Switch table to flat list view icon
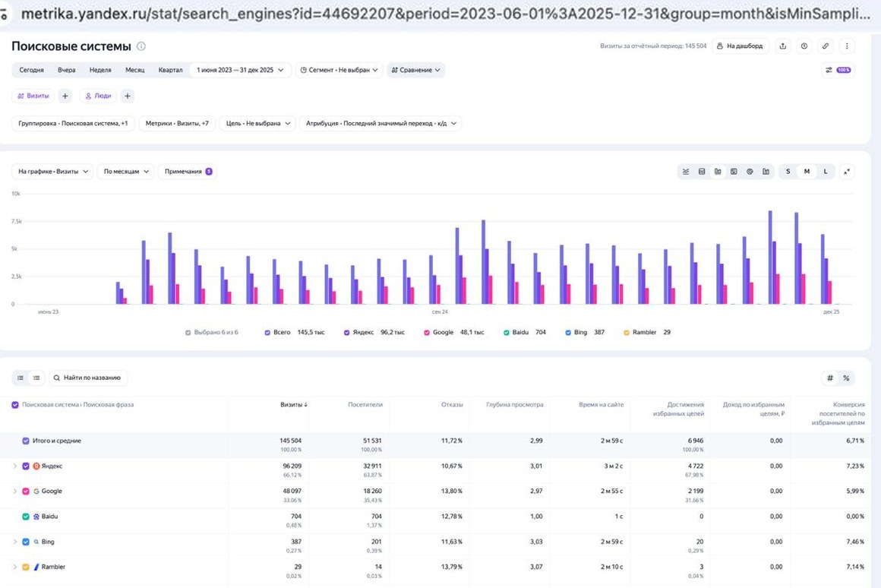This screenshot has width=881, height=588. [x=21, y=378]
